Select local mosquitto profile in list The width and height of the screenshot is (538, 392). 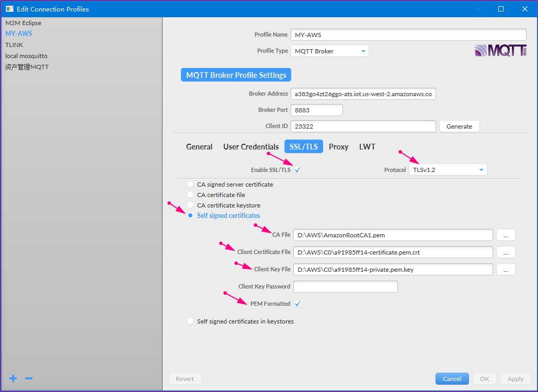point(26,56)
